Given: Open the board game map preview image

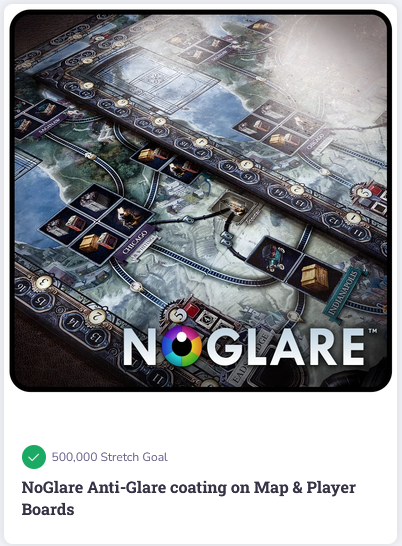Looking at the screenshot, I should (201, 201).
